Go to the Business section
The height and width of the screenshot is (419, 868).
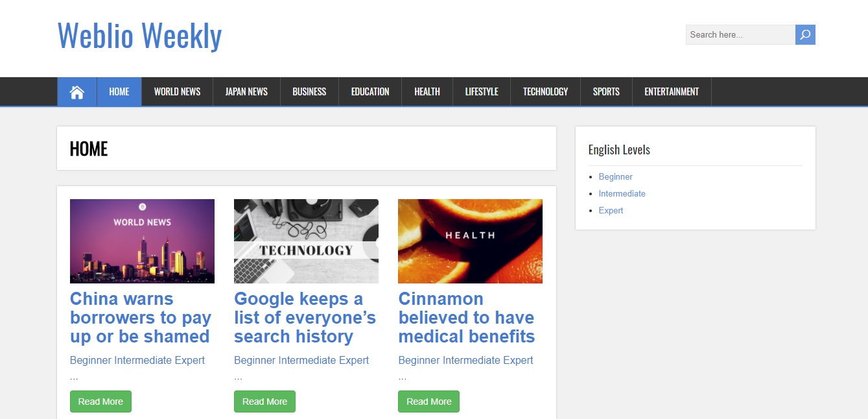tap(309, 92)
